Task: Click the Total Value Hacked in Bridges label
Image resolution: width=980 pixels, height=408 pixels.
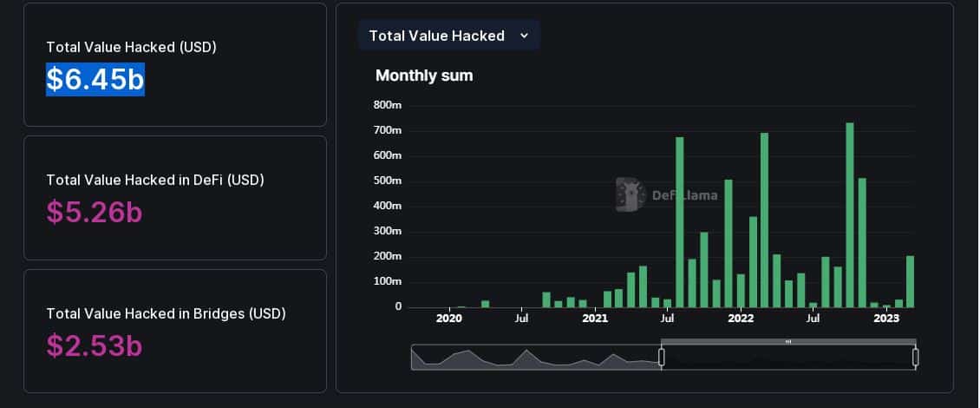Action: tap(166, 313)
